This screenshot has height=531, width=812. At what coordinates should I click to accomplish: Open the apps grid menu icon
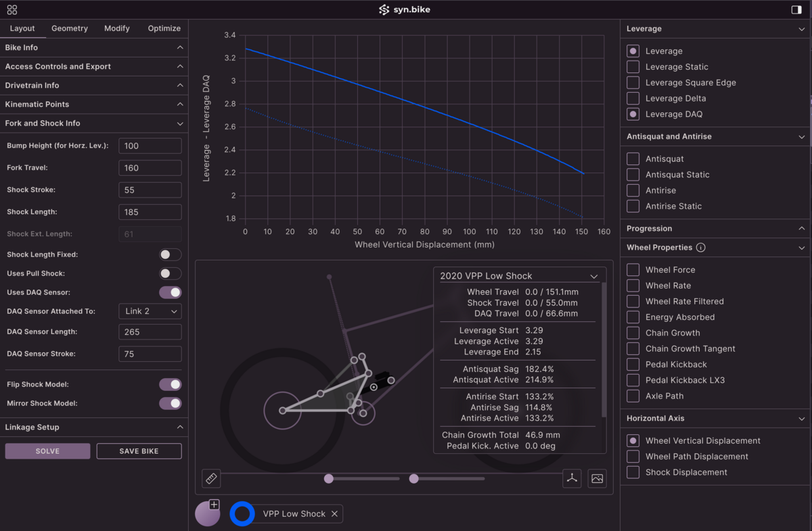coord(12,10)
